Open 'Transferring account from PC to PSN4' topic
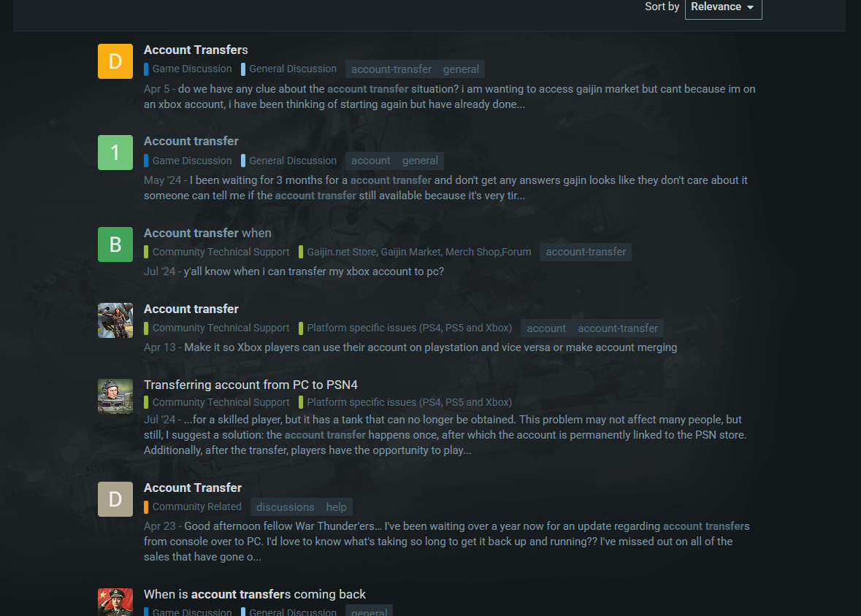Screen dimensions: 861x616 click(x=250, y=385)
